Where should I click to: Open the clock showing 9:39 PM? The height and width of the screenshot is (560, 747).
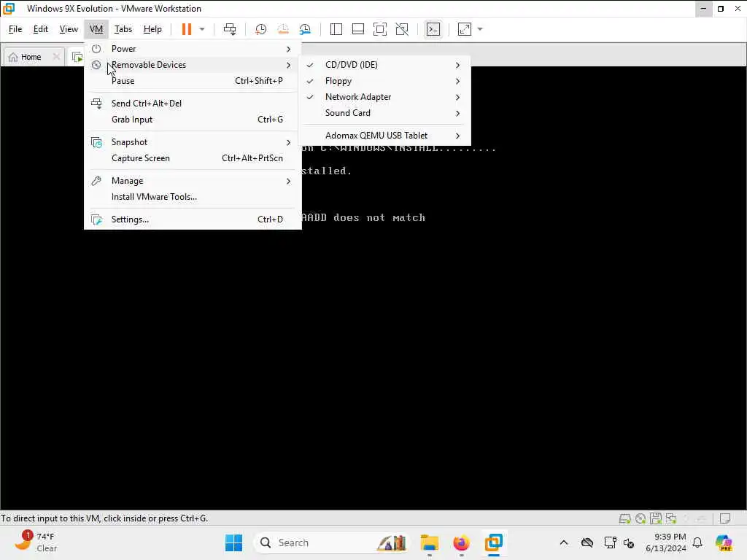point(665,542)
